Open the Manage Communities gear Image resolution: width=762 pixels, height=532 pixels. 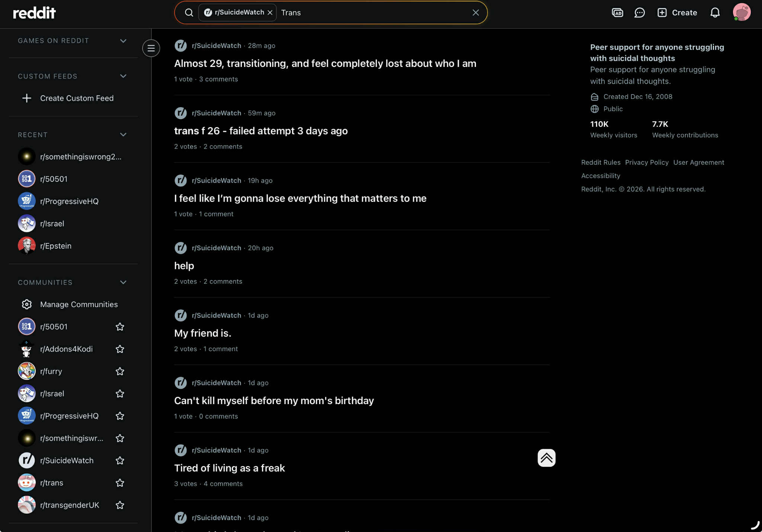(27, 304)
